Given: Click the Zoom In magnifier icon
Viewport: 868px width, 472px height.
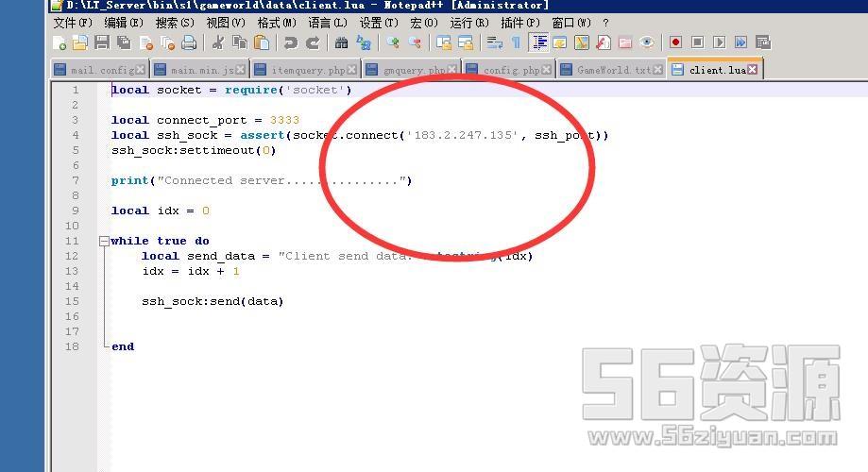Looking at the screenshot, I should (392, 42).
